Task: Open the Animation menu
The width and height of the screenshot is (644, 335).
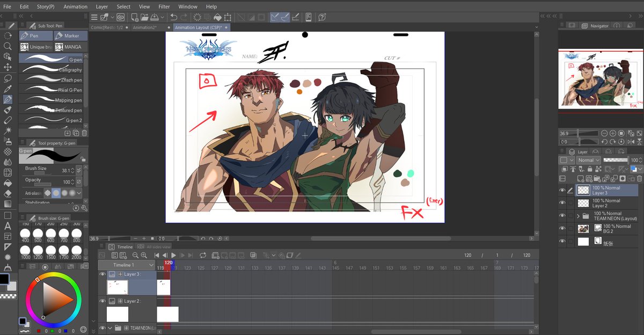Action: (75, 6)
